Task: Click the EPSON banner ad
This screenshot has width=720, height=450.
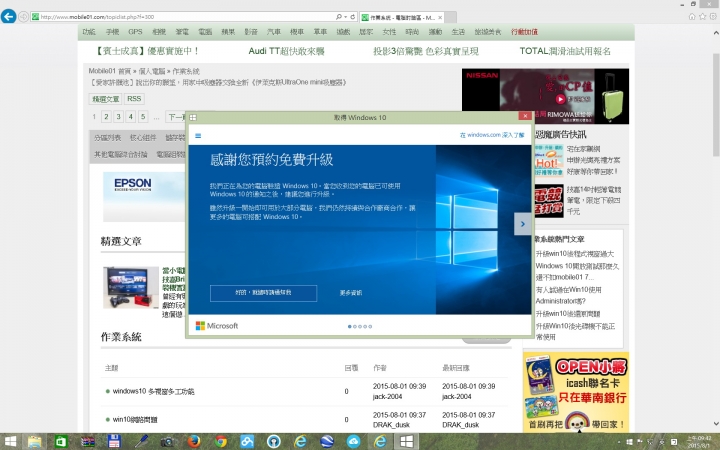Action: coord(144,197)
